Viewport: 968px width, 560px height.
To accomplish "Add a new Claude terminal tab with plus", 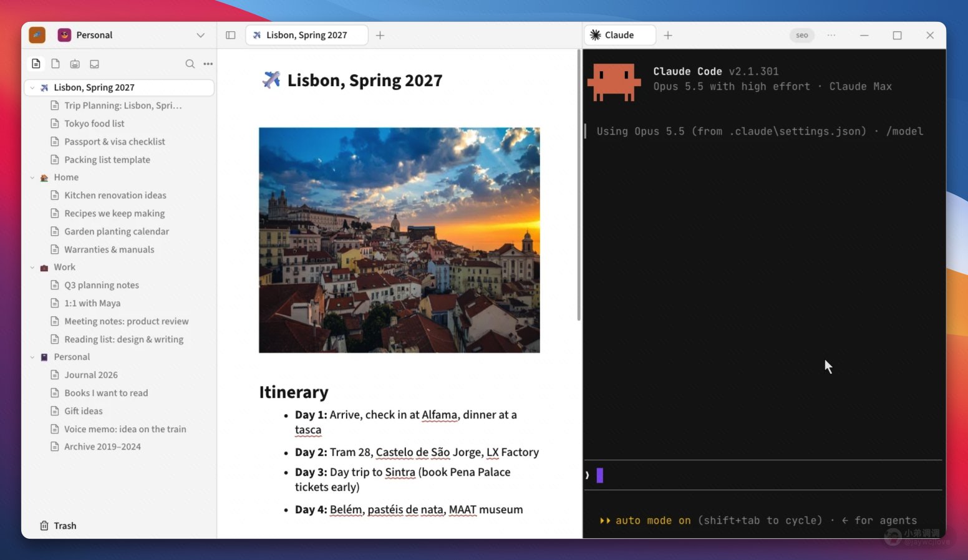I will click(x=668, y=35).
